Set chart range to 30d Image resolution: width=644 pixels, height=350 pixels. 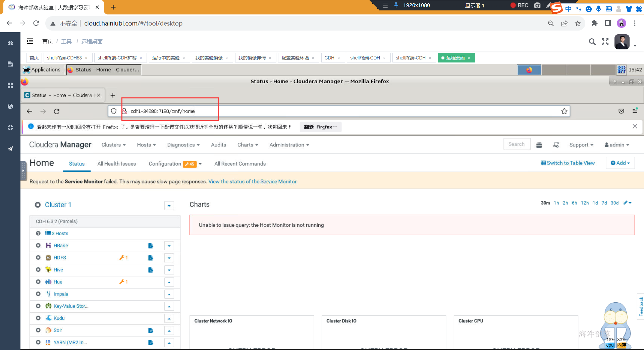click(x=614, y=203)
